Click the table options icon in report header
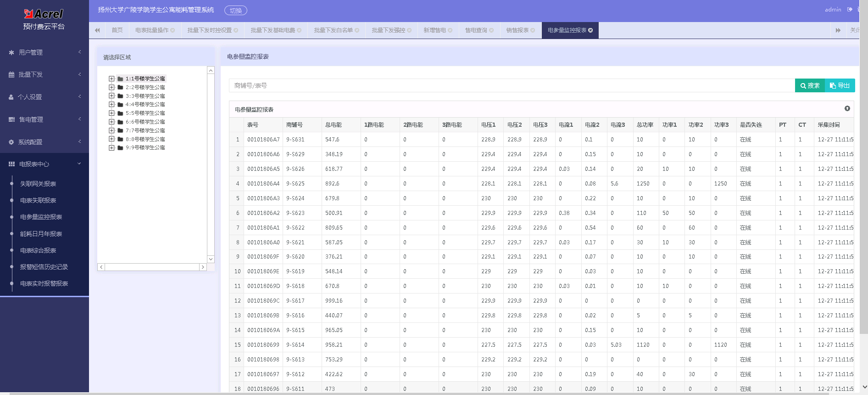868x395 pixels. click(847, 108)
